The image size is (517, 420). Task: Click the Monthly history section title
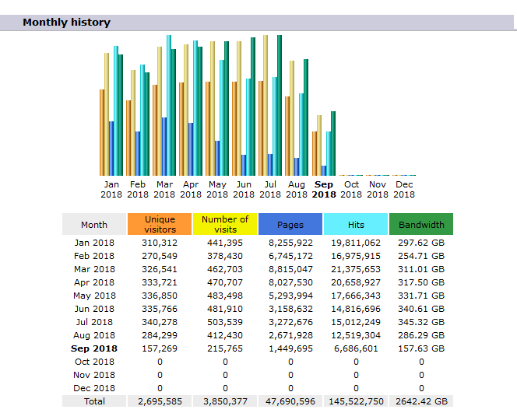pyautogui.click(x=66, y=23)
